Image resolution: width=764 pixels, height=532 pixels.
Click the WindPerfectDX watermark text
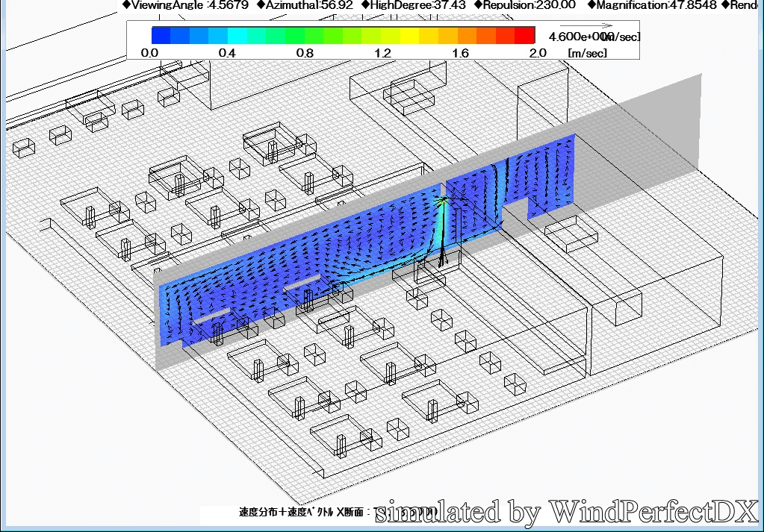click(566, 512)
